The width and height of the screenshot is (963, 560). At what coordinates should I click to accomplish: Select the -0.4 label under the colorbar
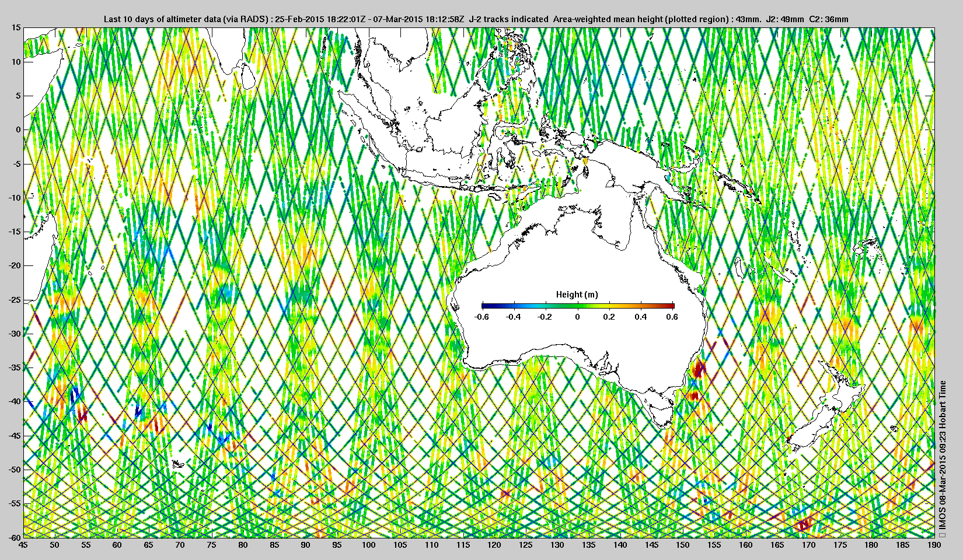[x=514, y=317]
